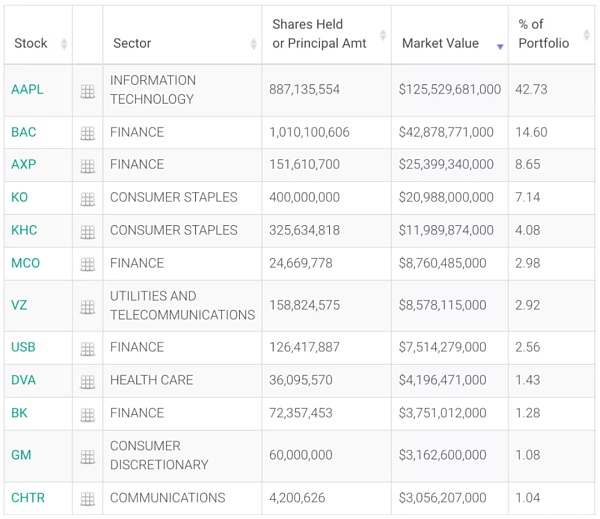600x519 pixels.
Task: Sort by Shares Held or Principal Amt
Action: 319,34
